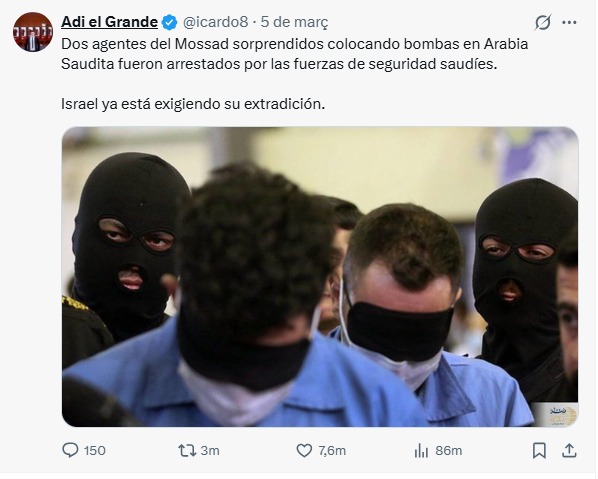Open the post via 5 de març timestamp
The height and width of the screenshot is (479, 598).
294,22
